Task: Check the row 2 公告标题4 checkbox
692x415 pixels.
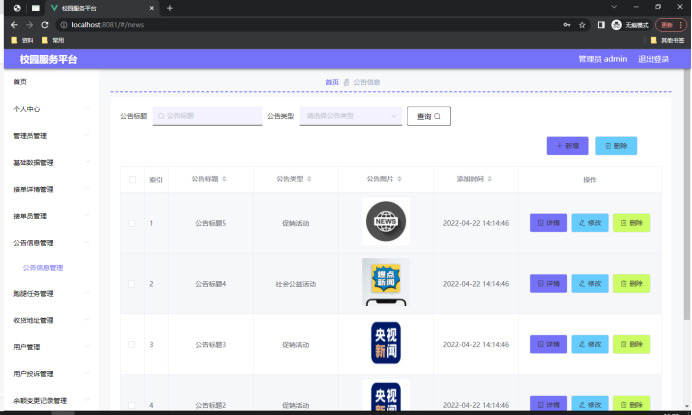Action: coord(132,284)
